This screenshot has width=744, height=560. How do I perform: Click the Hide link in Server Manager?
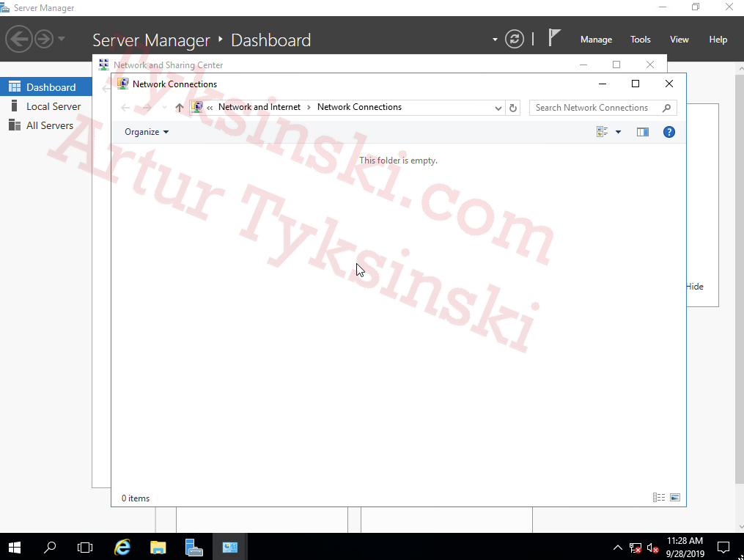click(x=695, y=286)
